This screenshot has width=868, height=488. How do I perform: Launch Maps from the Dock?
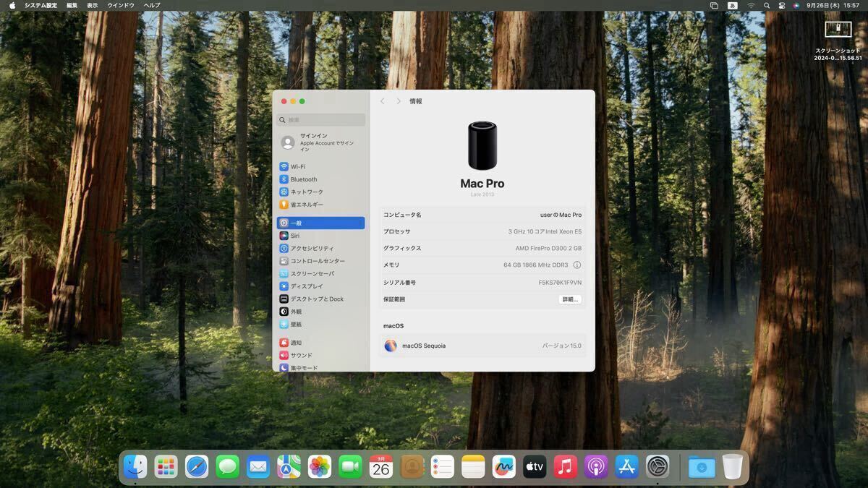(x=289, y=467)
